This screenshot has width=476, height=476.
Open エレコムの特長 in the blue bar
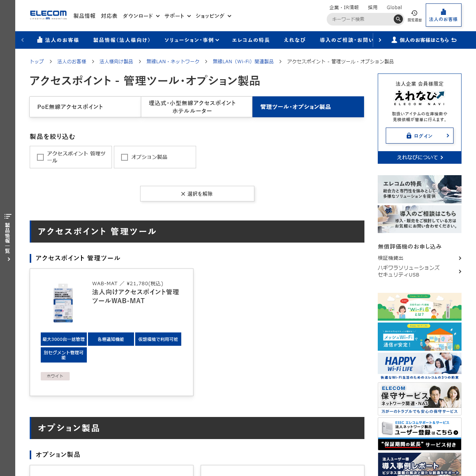click(251, 40)
